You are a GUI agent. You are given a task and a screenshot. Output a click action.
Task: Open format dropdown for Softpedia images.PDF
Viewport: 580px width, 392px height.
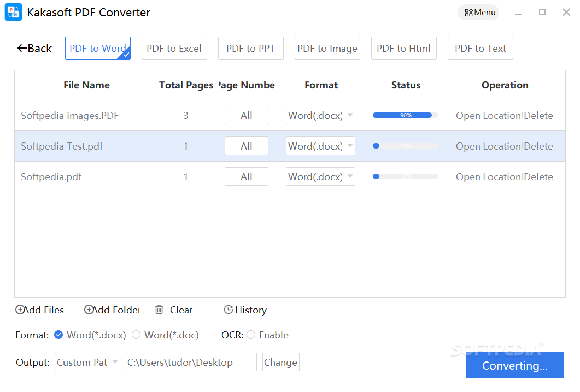coord(320,115)
